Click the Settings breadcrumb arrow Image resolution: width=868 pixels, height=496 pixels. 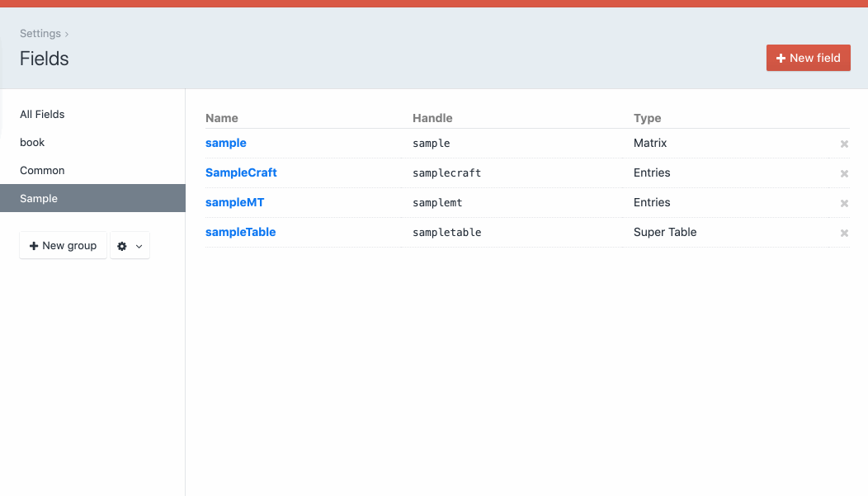[x=65, y=34]
